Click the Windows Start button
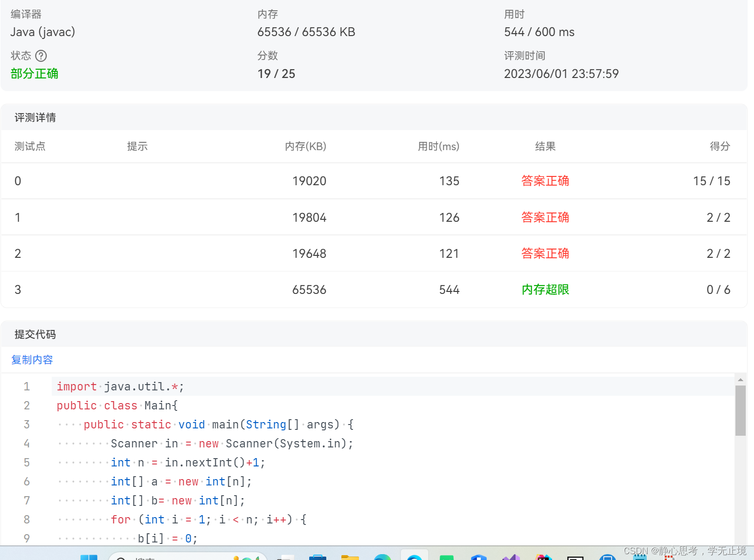The image size is (754, 560). click(x=89, y=558)
